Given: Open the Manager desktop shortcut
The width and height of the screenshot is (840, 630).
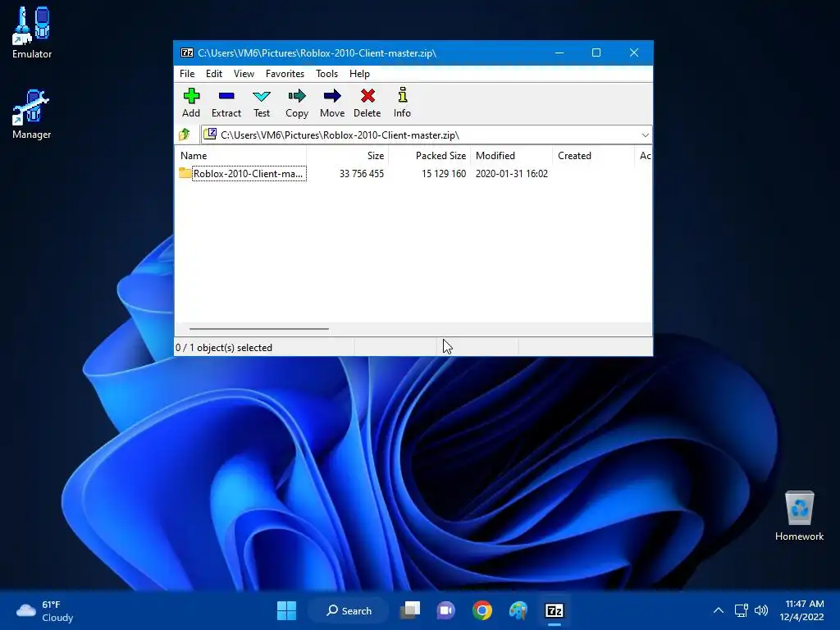Looking at the screenshot, I should 32,114.
